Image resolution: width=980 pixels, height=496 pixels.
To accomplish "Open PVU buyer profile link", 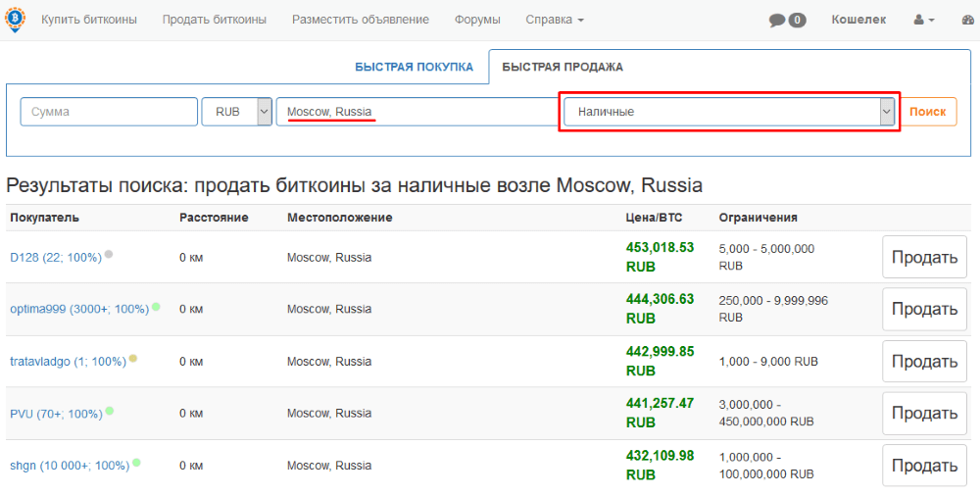I will 56,414.
